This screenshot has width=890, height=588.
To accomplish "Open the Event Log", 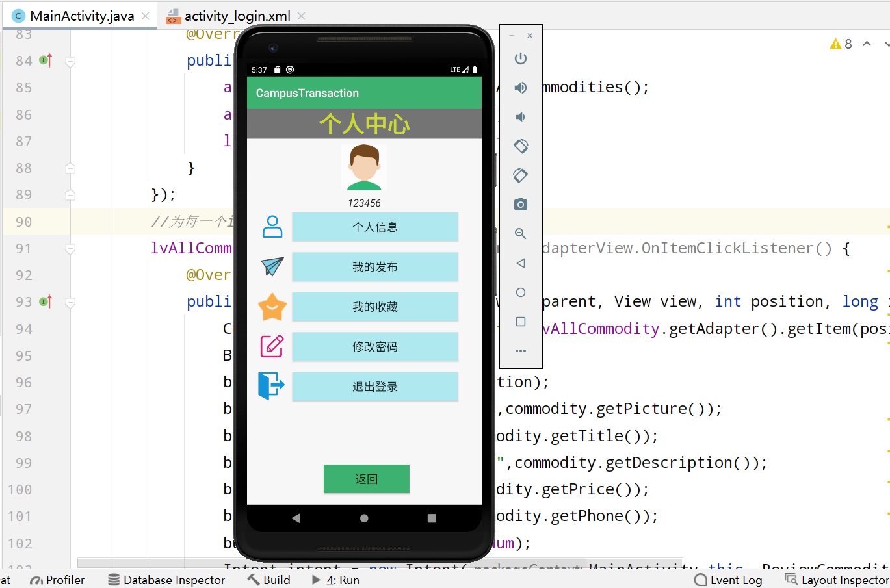I will (728, 580).
